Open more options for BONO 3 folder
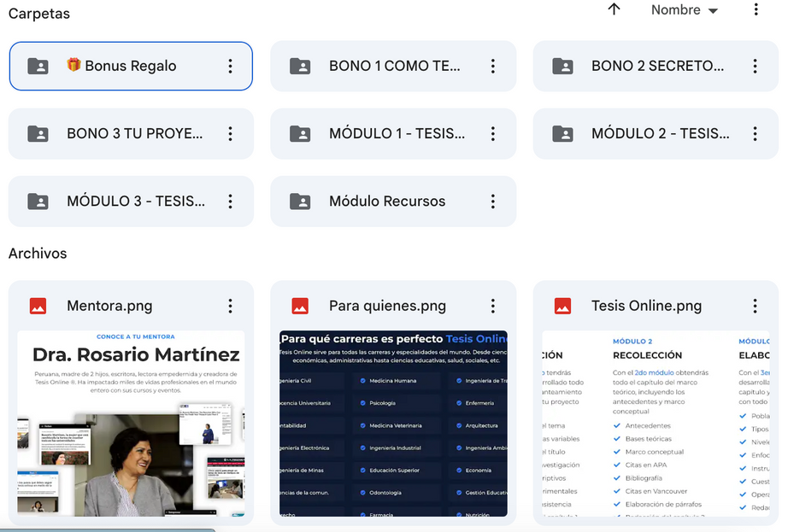 230,133
